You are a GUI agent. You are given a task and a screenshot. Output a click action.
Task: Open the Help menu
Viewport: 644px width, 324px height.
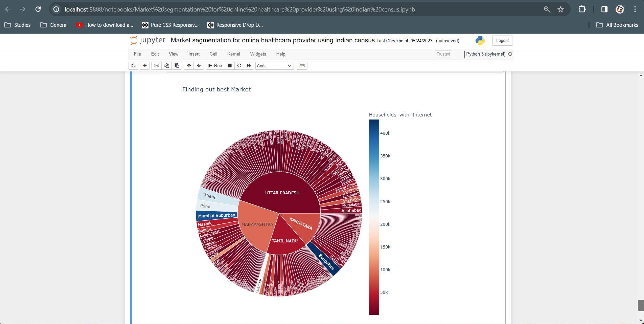point(281,54)
